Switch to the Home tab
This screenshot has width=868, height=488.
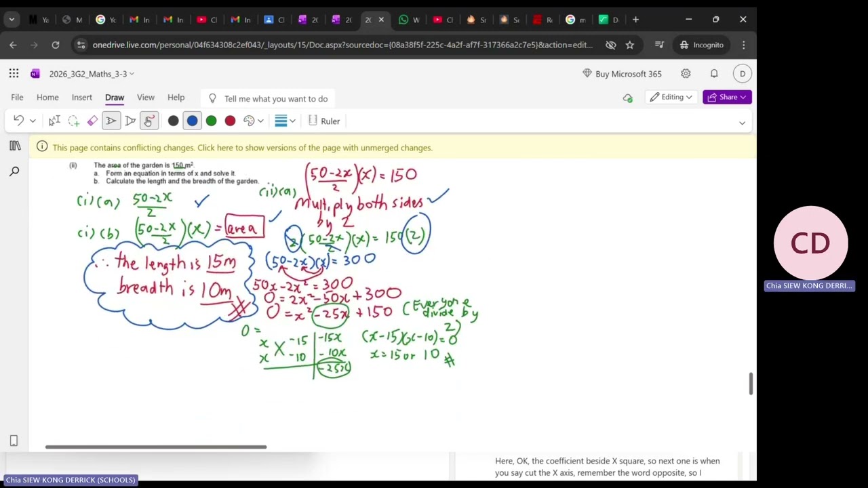click(x=47, y=98)
